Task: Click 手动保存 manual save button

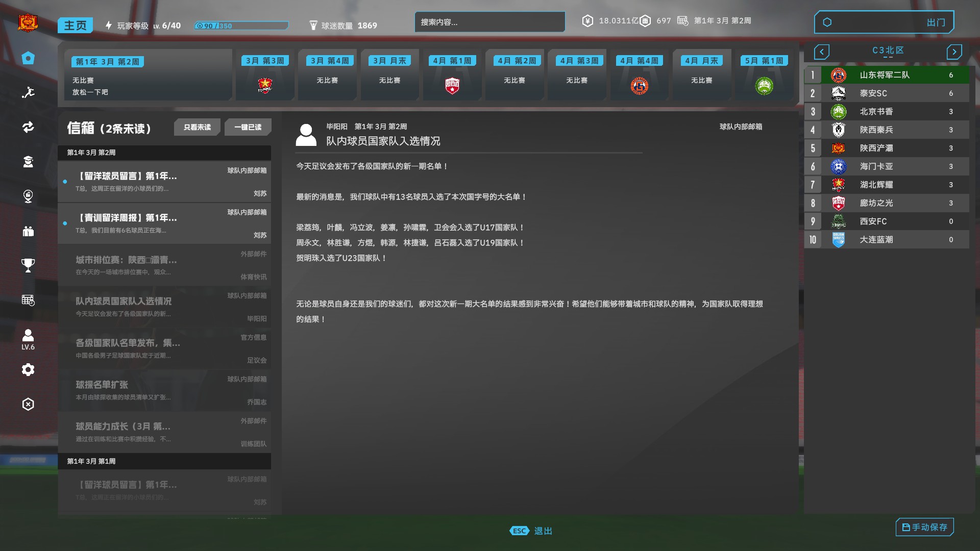Action: (x=924, y=527)
